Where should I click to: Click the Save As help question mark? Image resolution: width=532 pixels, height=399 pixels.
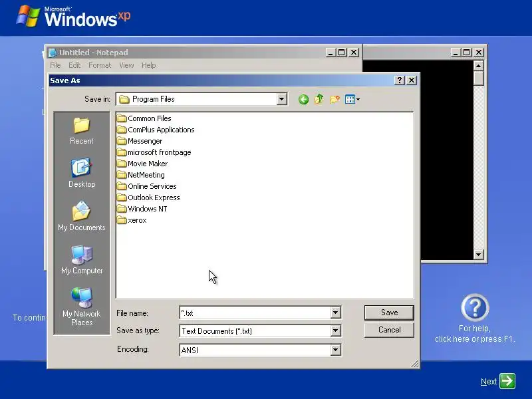click(400, 80)
